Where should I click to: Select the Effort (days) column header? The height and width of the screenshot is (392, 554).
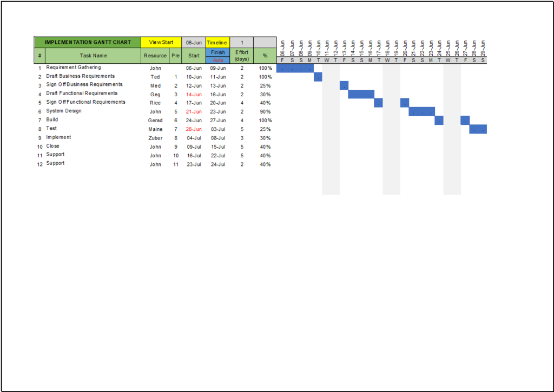(x=242, y=55)
